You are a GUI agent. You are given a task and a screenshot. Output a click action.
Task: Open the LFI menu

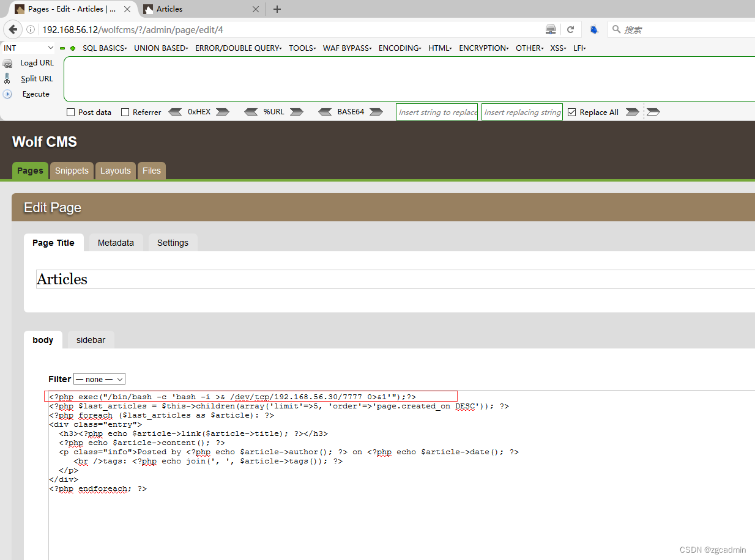[579, 48]
